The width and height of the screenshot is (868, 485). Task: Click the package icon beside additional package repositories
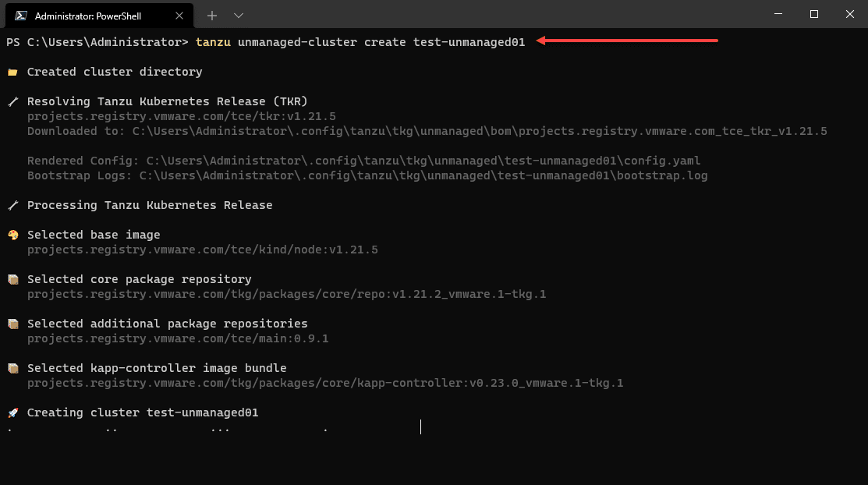[x=12, y=324]
